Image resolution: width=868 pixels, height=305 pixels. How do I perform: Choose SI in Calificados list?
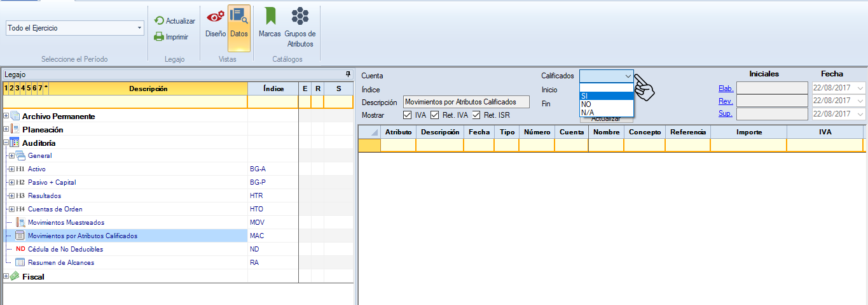[x=606, y=96]
